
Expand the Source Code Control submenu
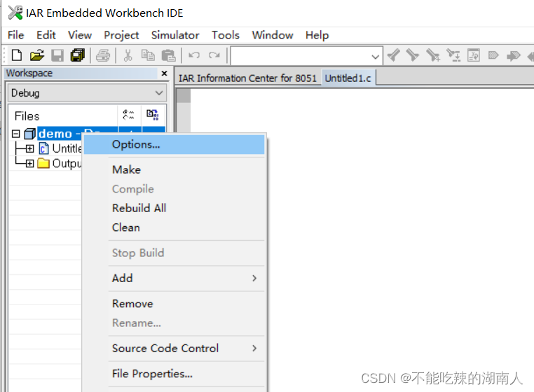pos(254,348)
